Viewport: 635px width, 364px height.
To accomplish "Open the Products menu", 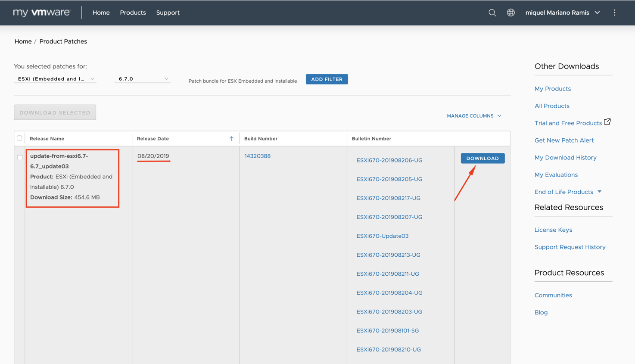I will click(133, 12).
